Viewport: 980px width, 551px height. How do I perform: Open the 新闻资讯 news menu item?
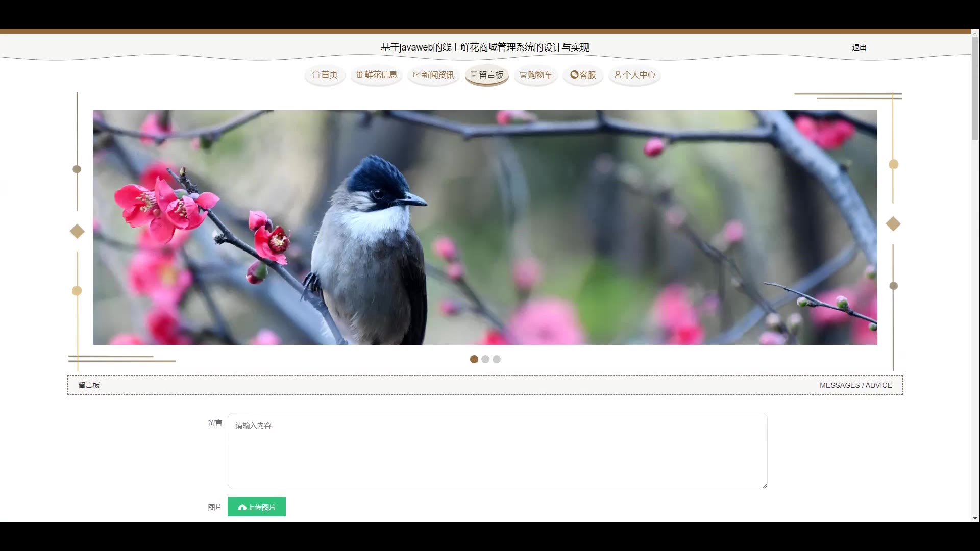pyautogui.click(x=434, y=75)
